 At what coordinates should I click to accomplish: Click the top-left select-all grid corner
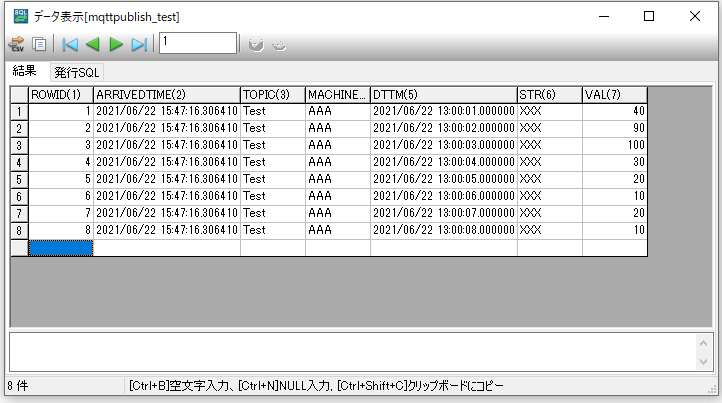coord(19,94)
